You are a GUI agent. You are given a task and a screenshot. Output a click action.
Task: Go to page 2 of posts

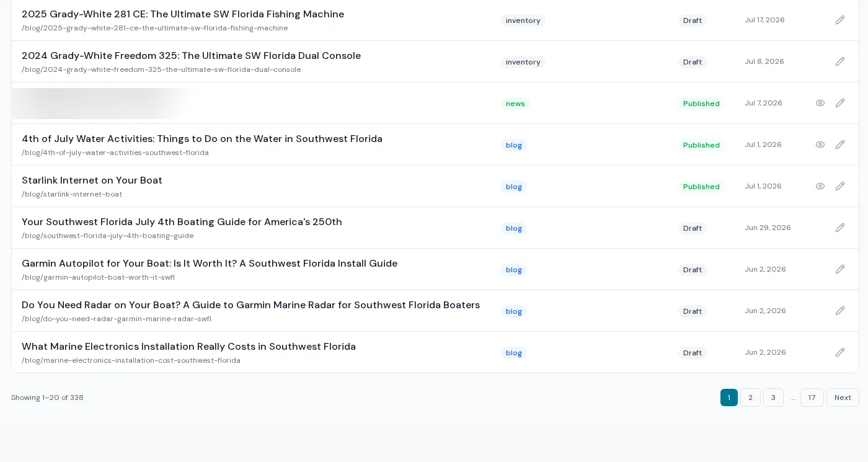click(750, 398)
